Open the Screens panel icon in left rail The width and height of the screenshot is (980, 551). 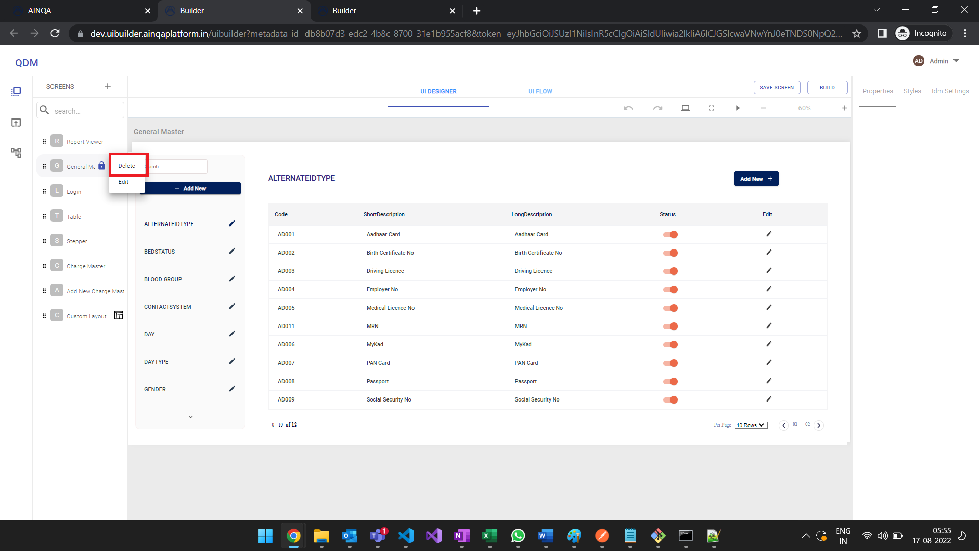tap(16, 92)
